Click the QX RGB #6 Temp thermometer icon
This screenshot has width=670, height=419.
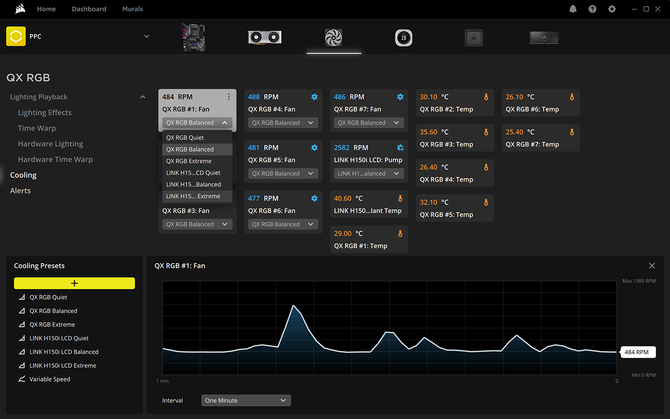(x=572, y=97)
